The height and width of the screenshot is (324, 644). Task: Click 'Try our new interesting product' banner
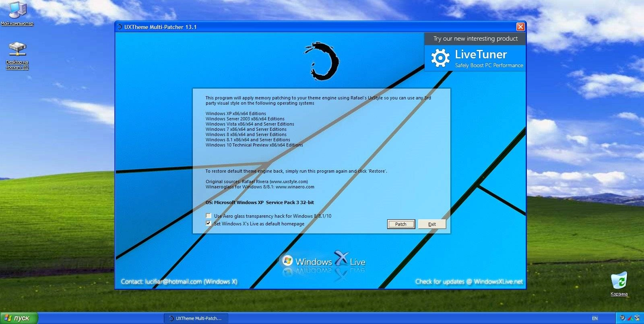(x=475, y=39)
